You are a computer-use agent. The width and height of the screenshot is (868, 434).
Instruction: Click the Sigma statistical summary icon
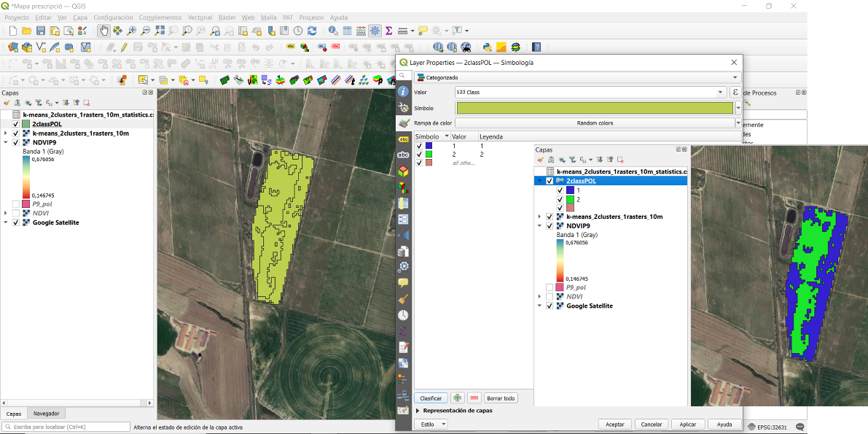tap(388, 31)
